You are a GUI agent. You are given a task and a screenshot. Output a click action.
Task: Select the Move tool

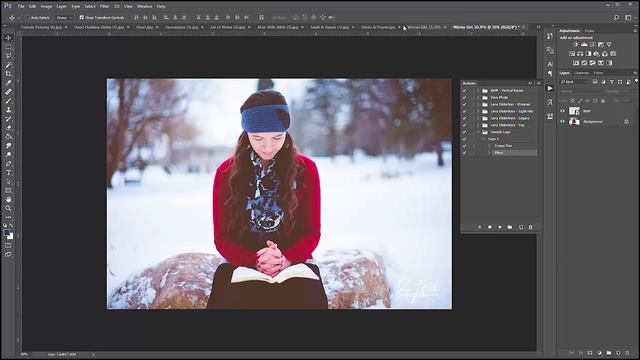8,38
